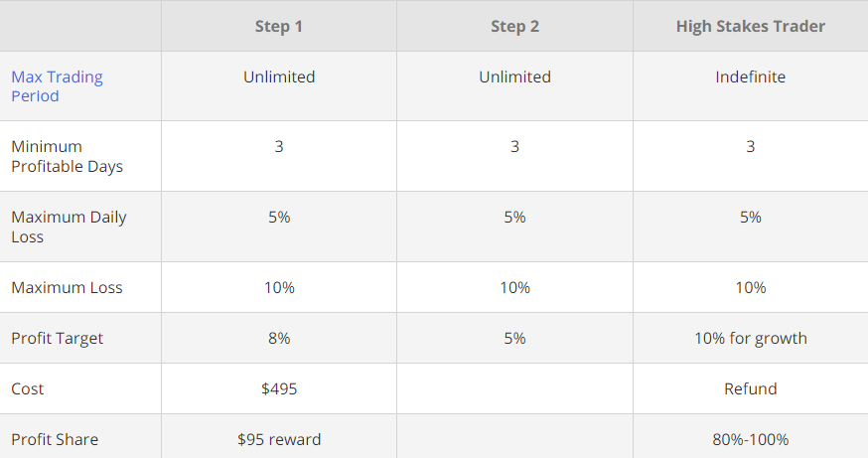Viewport: 868px width, 458px height.
Task: Click the 8% profit target cell
Action: (279, 339)
